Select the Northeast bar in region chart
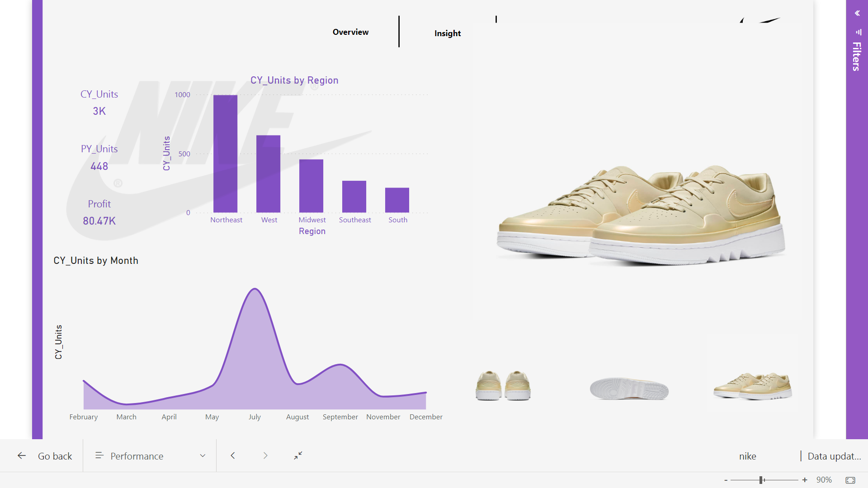 click(x=225, y=154)
